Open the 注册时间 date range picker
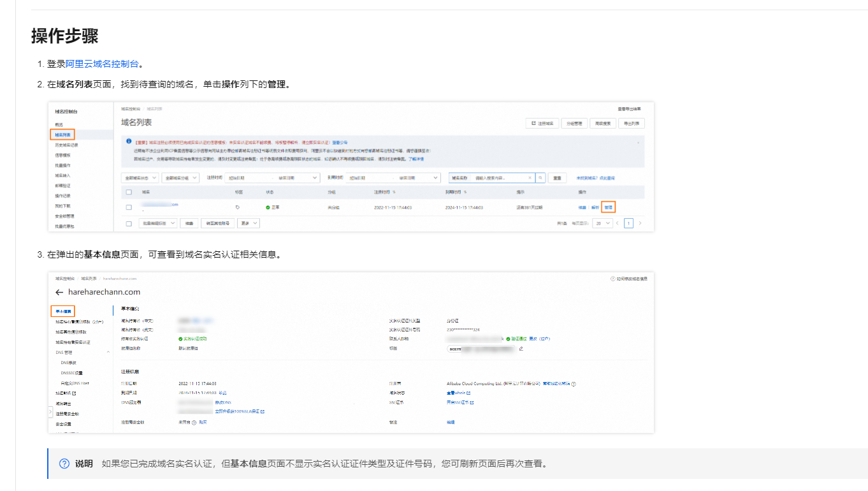 [x=271, y=178]
